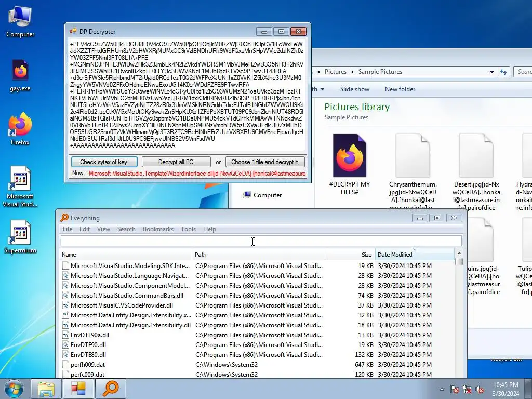
Task: Open the Computer desktop icon
Action: click(20, 22)
